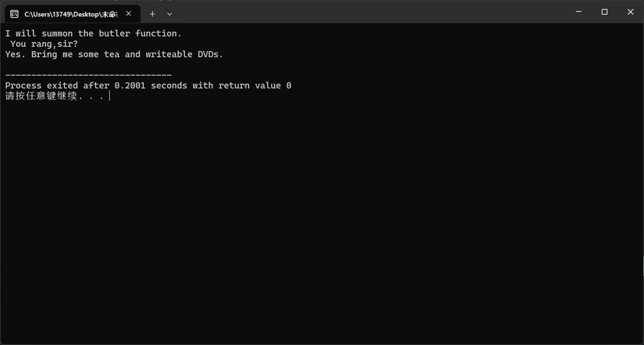The width and height of the screenshot is (644, 345).
Task: Close the terminal window
Action: (630, 12)
